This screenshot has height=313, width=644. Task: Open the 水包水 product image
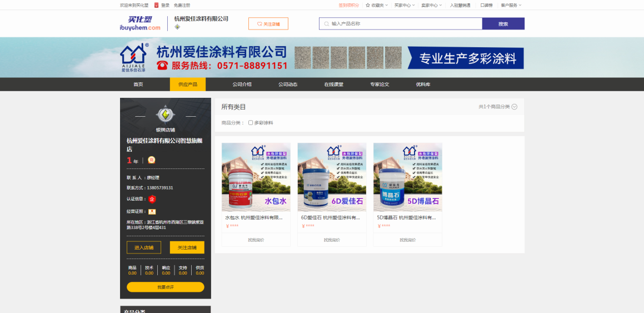[256, 177]
